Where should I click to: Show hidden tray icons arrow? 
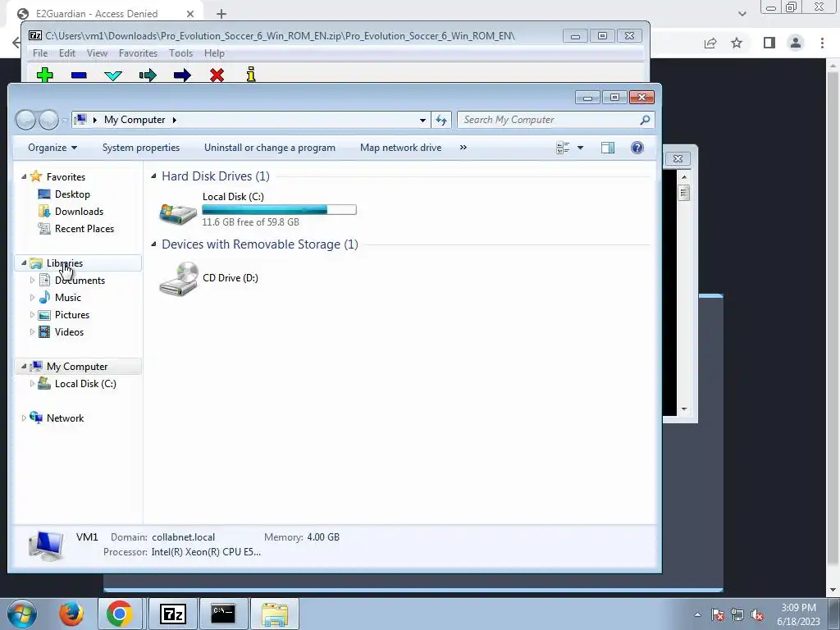point(697,614)
